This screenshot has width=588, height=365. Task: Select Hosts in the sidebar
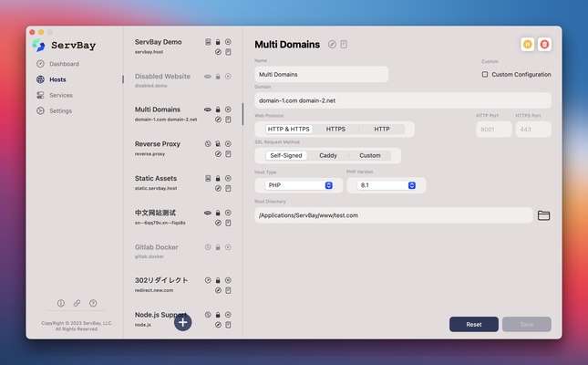(51, 79)
